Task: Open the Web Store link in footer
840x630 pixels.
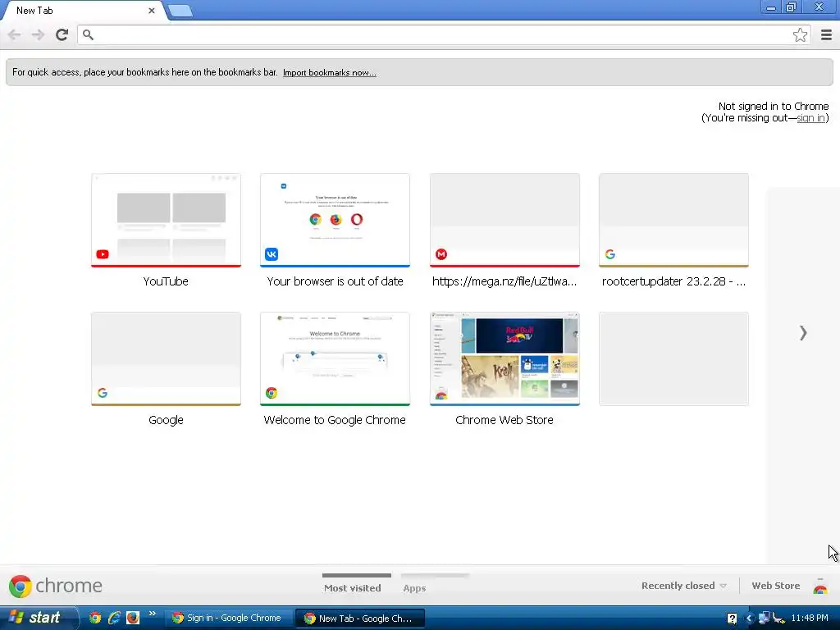Action: [775, 586]
